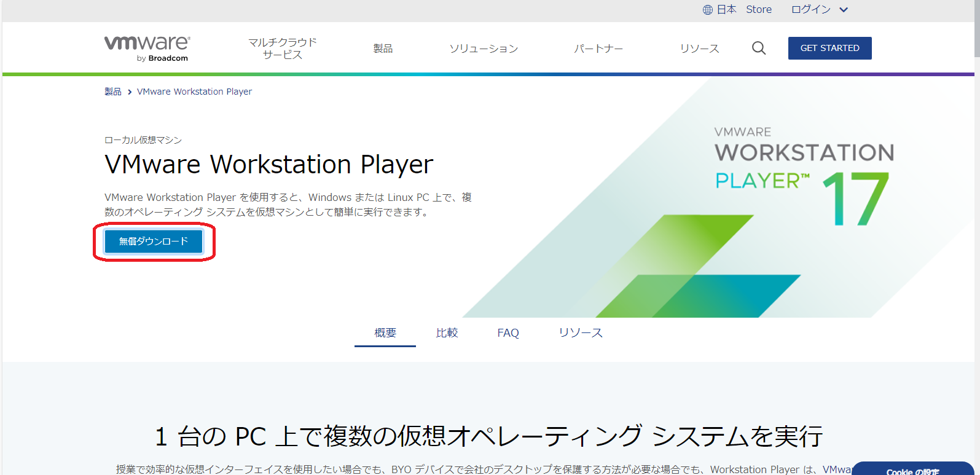Select the 概要 tab
Viewport: 980px width, 475px height.
[385, 333]
